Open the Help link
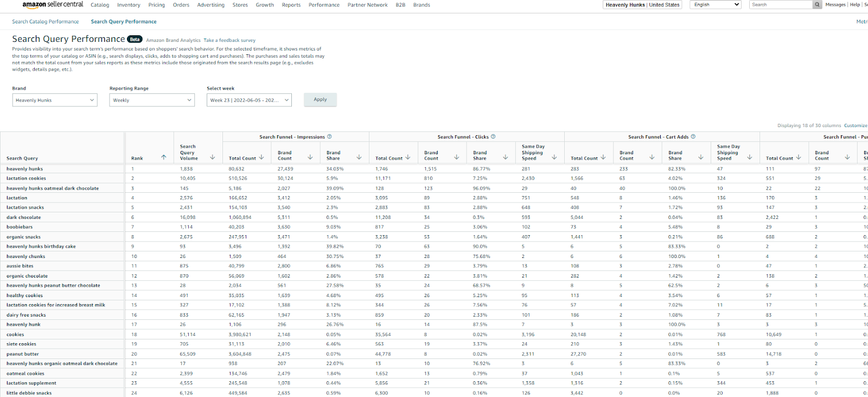 [855, 4]
